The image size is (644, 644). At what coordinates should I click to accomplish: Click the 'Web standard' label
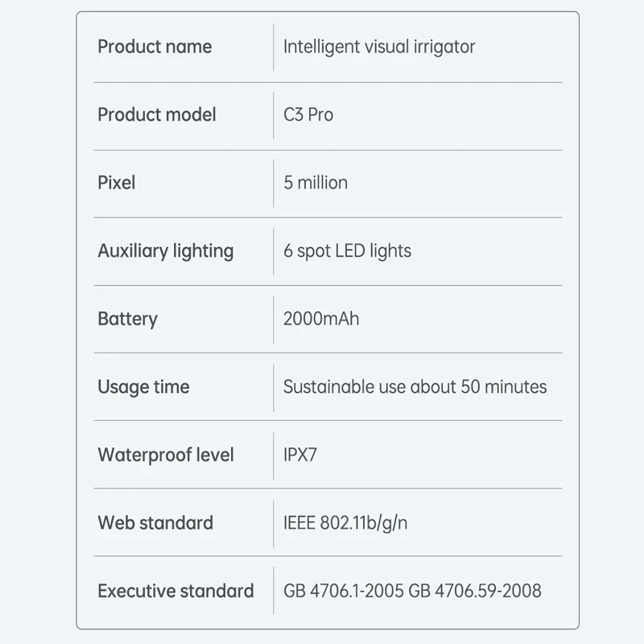(155, 522)
